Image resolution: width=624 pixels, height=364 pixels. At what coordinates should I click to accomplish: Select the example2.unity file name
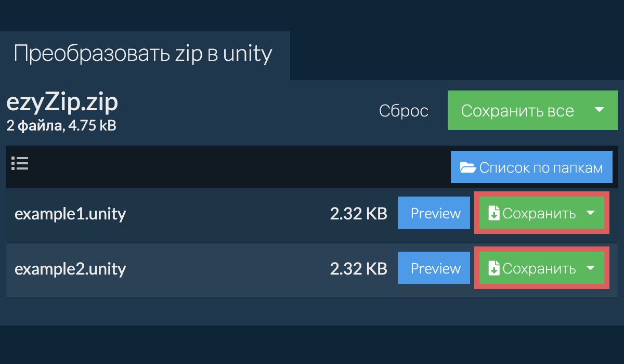point(70,269)
